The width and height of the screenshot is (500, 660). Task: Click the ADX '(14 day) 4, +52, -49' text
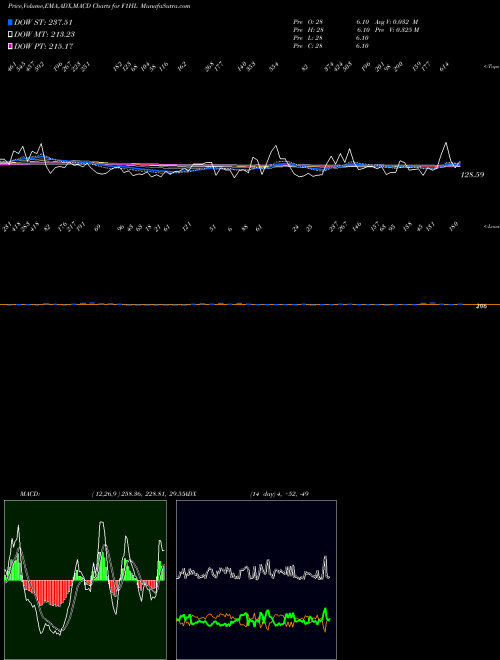(279, 494)
